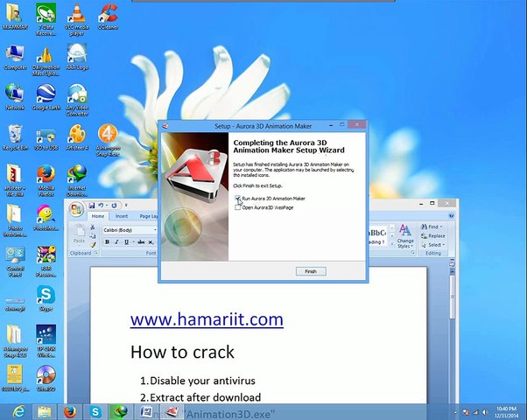Enable Open Aurora3D WebPage checkbox
The width and height of the screenshot is (527, 420).
pyautogui.click(x=237, y=207)
